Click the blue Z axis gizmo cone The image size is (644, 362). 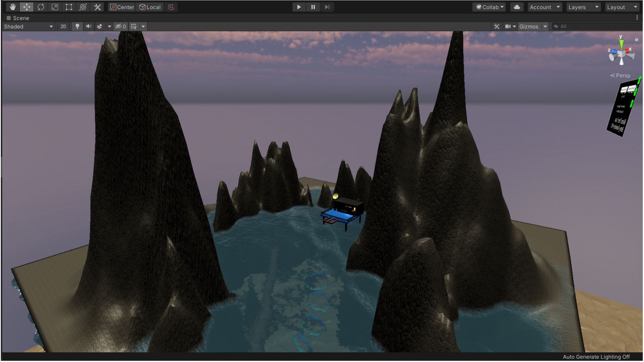(x=614, y=51)
